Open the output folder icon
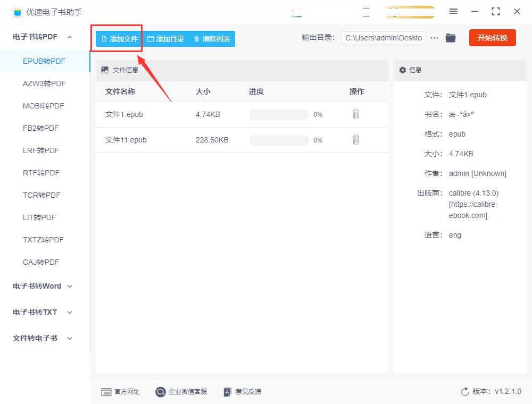This screenshot has height=404, width=532. [x=450, y=38]
